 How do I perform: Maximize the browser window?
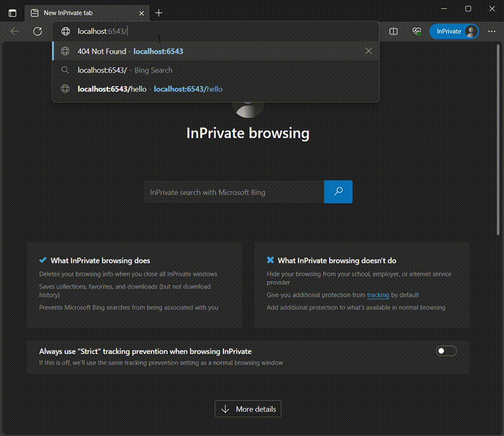[468, 8]
